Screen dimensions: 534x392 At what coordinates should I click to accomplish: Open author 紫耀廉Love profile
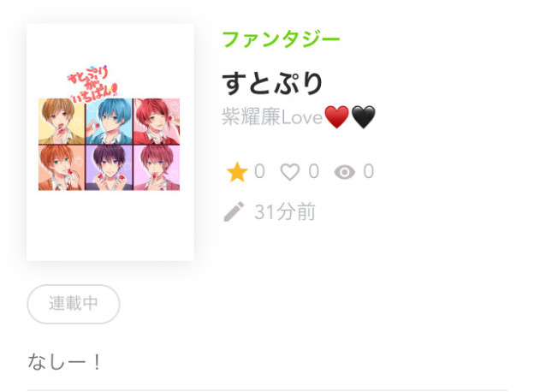tap(299, 116)
